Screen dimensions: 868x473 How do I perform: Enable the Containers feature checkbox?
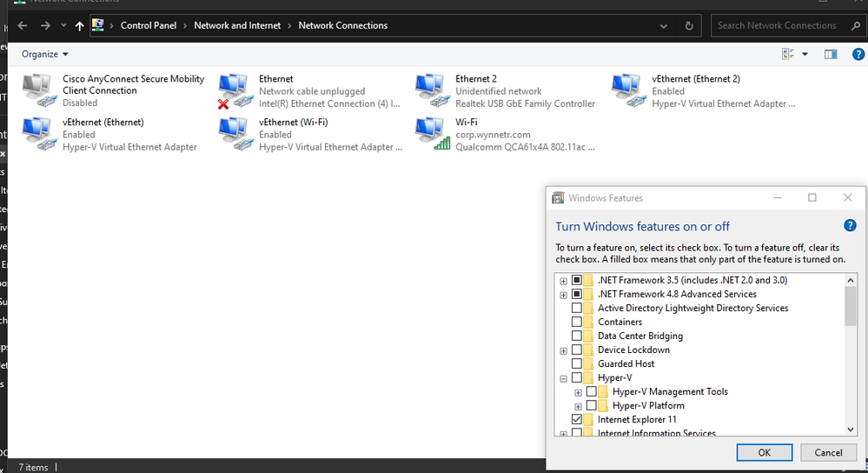pos(576,322)
